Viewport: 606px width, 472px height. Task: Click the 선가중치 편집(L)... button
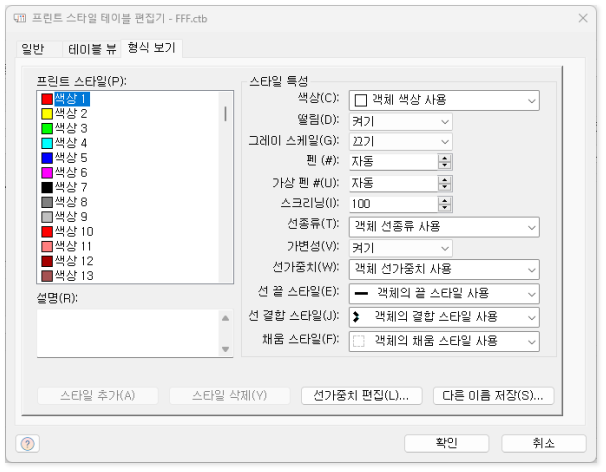(361, 396)
